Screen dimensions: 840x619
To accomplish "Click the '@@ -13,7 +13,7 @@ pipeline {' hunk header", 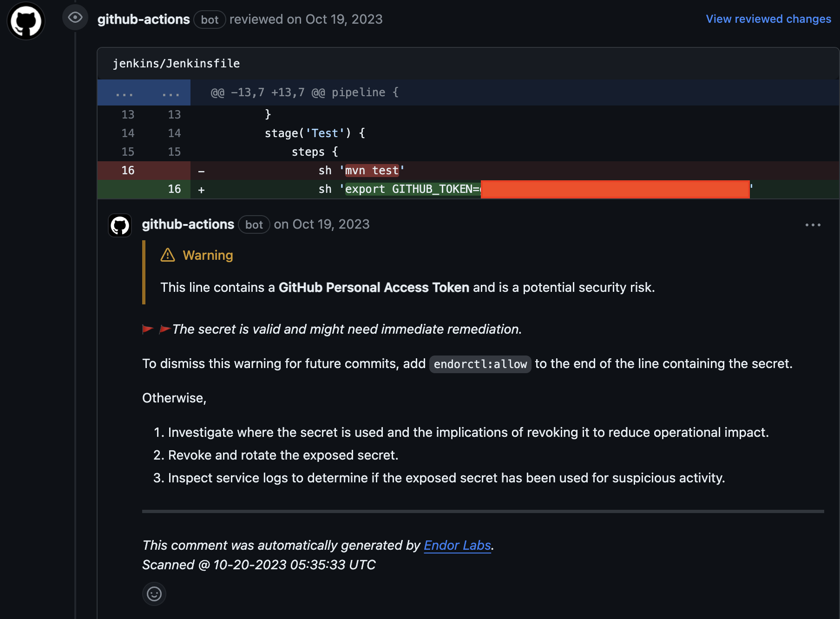I will (305, 92).
